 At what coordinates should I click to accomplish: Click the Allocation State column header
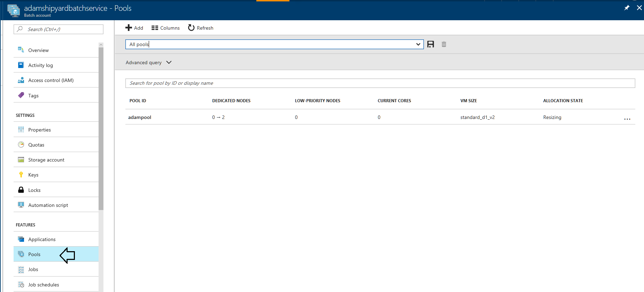pyautogui.click(x=563, y=101)
